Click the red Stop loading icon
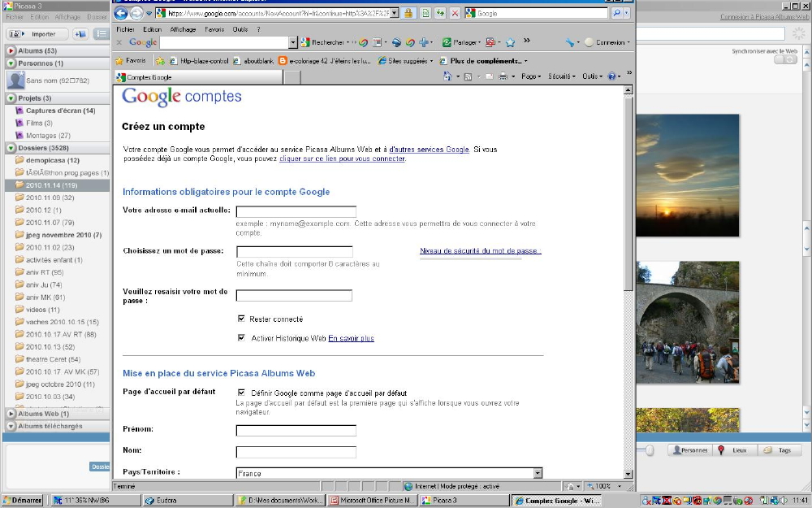 455,14
